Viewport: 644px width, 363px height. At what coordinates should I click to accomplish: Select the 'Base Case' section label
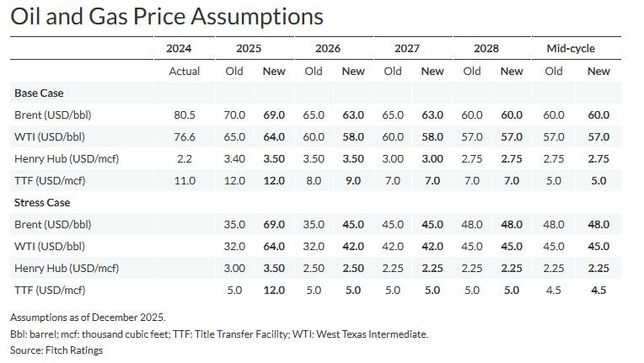point(40,93)
